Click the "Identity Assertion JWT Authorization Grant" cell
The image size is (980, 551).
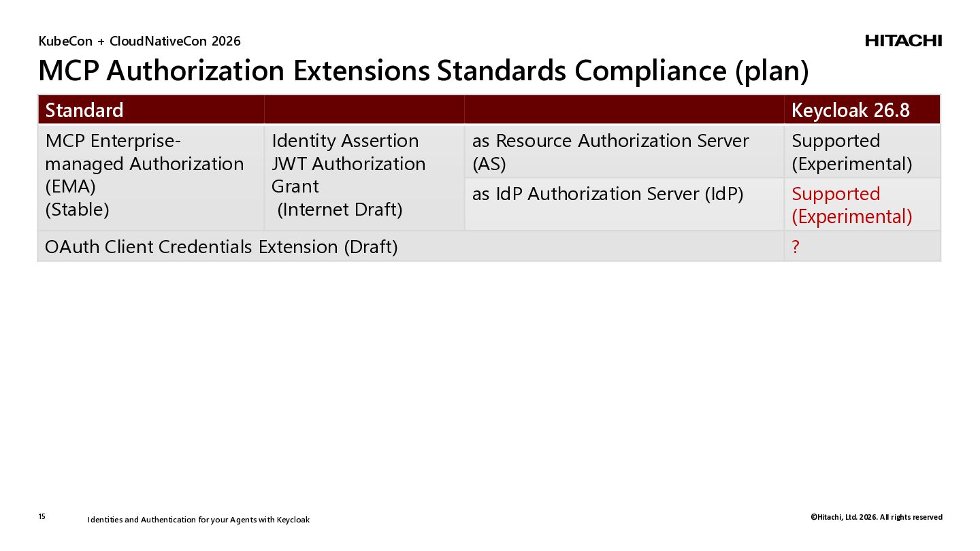pos(364,178)
